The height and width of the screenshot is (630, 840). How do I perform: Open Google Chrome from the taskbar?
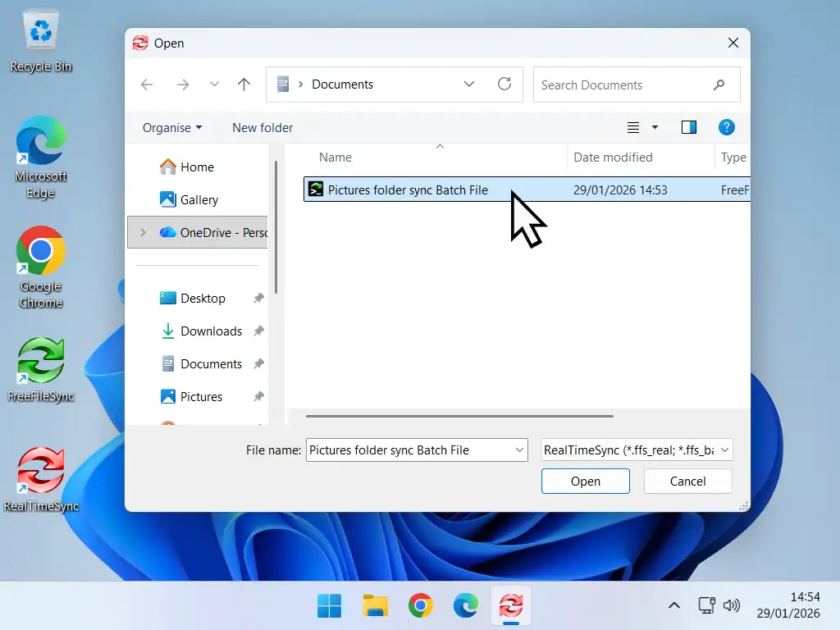[420, 605]
